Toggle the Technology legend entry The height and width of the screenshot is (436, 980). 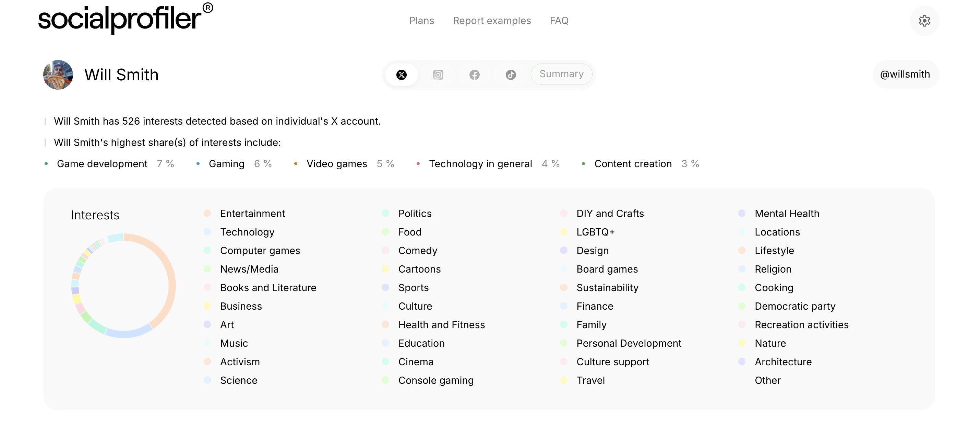pyautogui.click(x=247, y=232)
